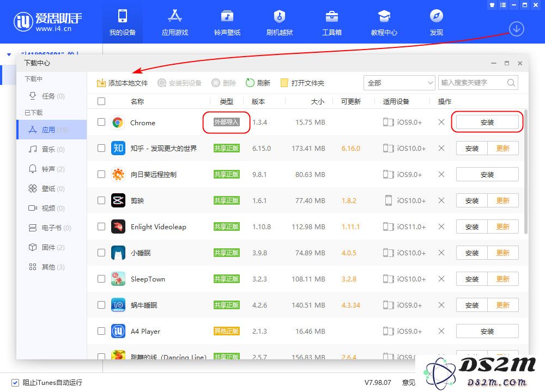Image resolution: width=545 pixels, height=392 pixels.
Task: Click 更新 for 剪映
Action: 503,200
